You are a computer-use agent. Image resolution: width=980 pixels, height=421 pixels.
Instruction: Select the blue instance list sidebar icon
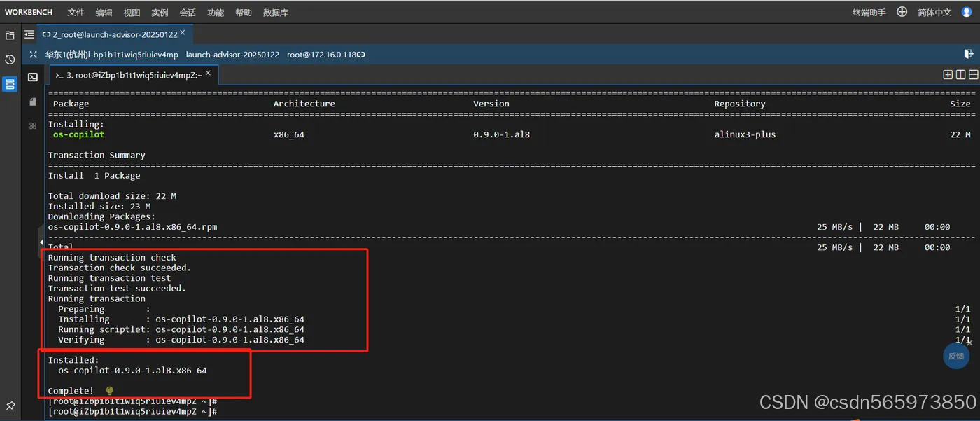coord(10,84)
